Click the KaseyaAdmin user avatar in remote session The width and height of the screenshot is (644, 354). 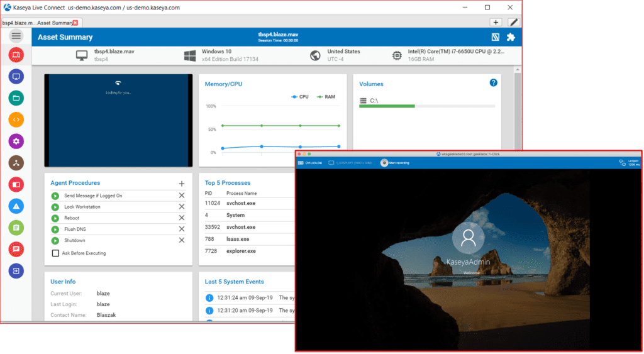tap(468, 238)
